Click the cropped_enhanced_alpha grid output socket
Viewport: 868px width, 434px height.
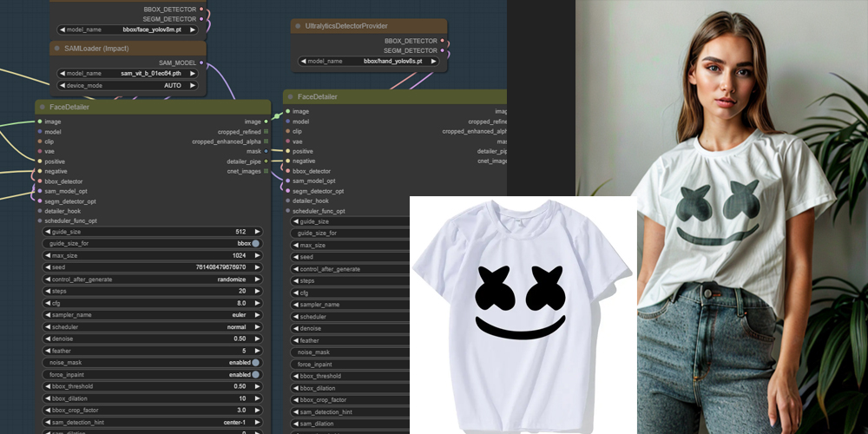click(x=266, y=141)
